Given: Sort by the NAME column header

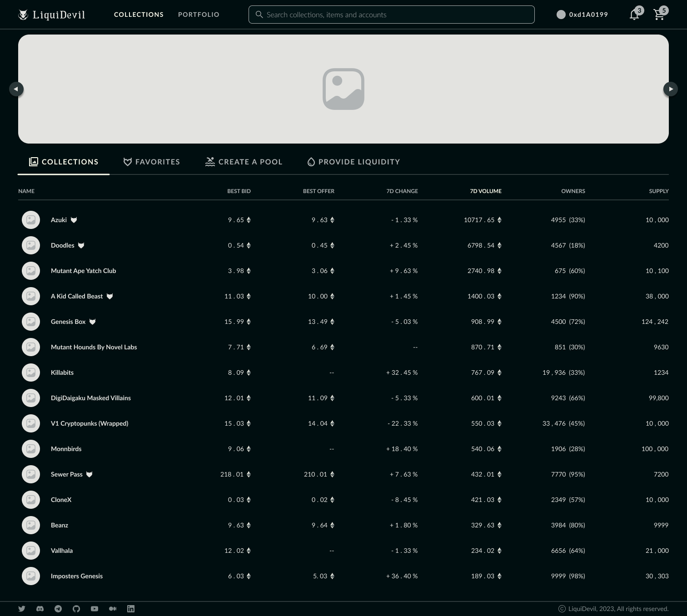Looking at the screenshot, I should (26, 191).
